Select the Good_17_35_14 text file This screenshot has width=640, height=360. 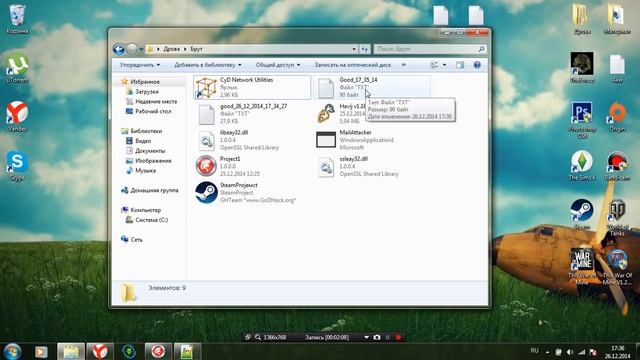371,87
